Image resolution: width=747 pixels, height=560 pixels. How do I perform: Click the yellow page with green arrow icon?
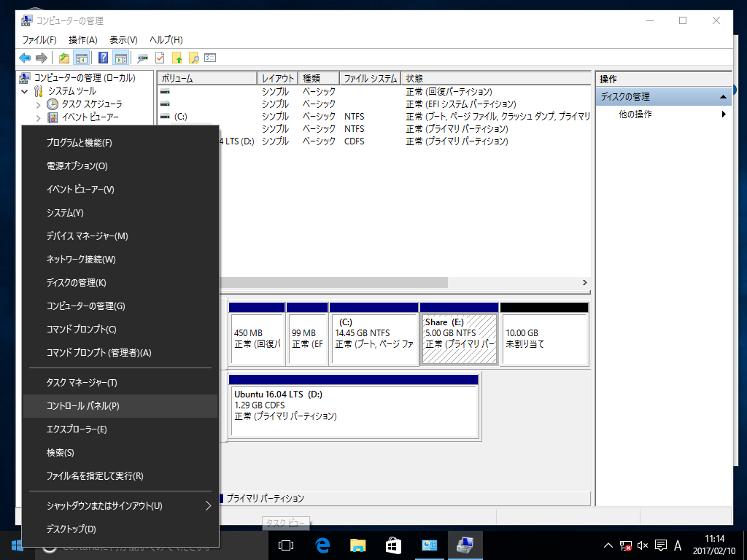click(177, 58)
